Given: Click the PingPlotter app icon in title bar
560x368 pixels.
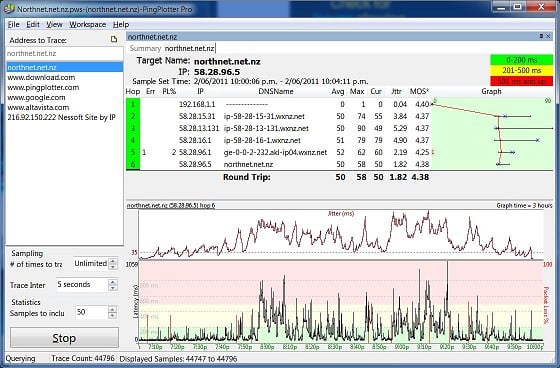Looking at the screenshot, I should (x=9, y=8).
